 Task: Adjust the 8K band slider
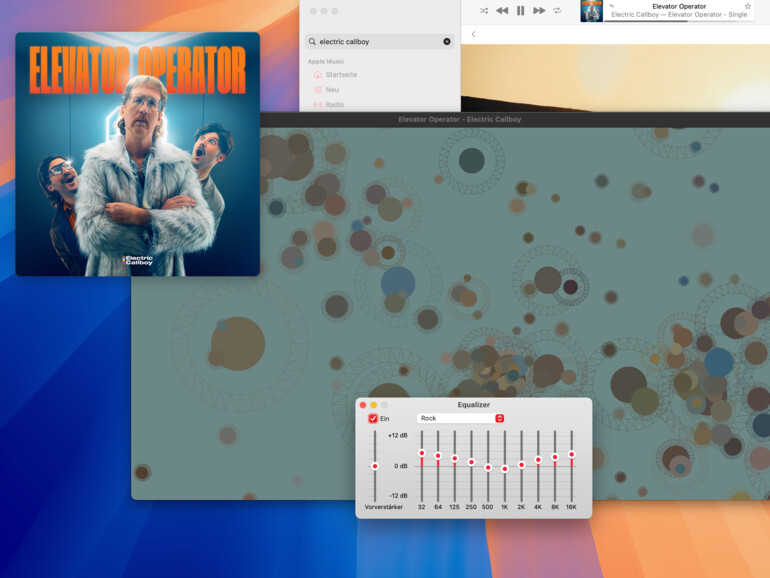555,457
